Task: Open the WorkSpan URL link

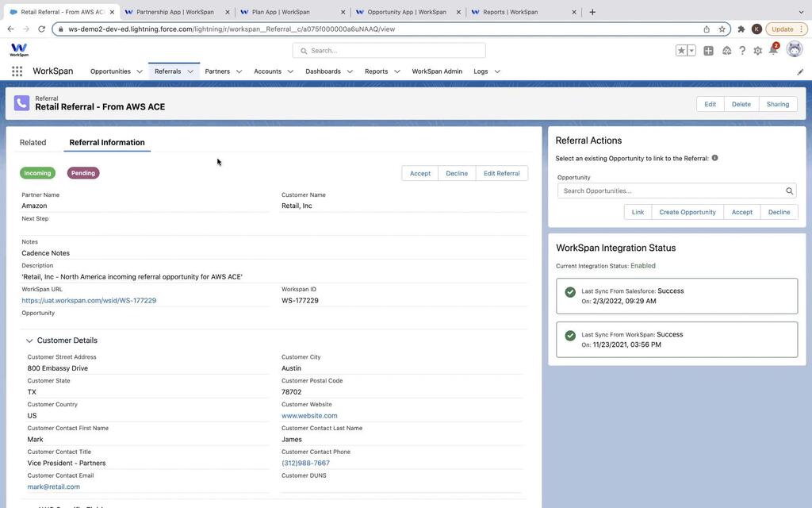Action: (89, 301)
